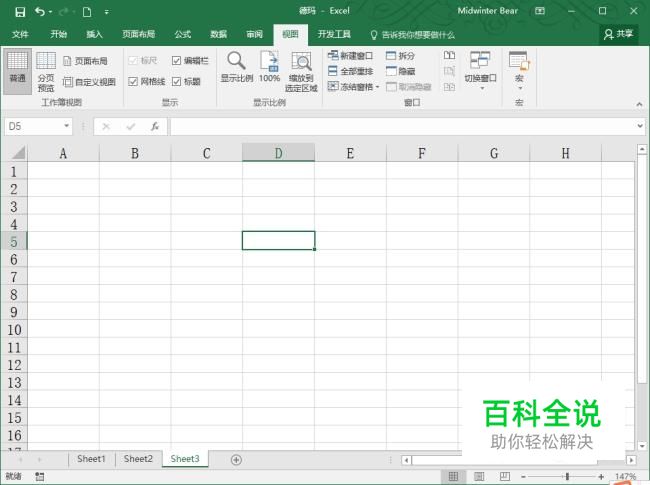Select Normal view icon in status bar

pyautogui.click(x=454, y=477)
